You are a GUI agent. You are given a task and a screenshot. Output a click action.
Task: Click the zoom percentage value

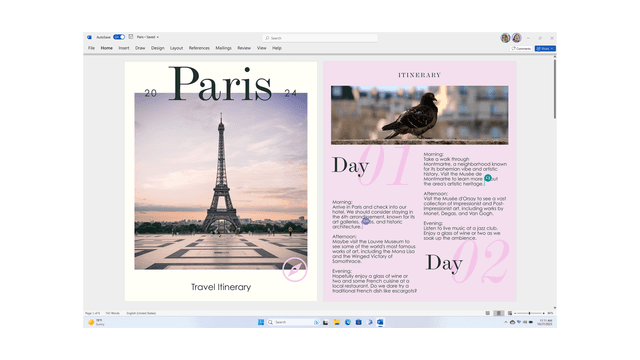click(550, 313)
